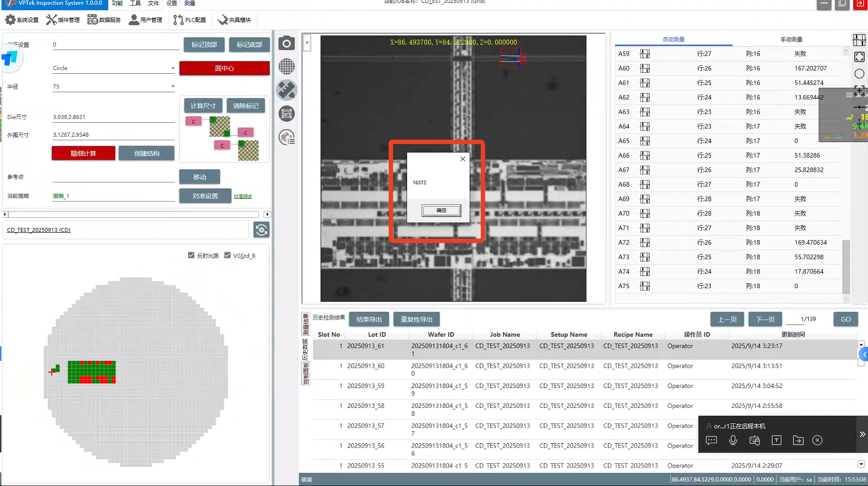
Task: Uncheck the VGStd_B checkbox
Action: pos(227,256)
